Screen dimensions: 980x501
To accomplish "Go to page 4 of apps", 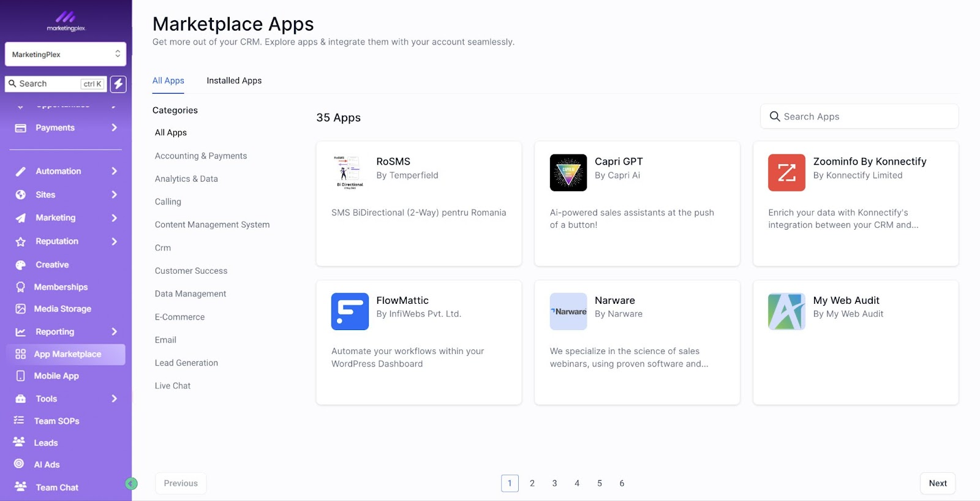I will tap(577, 483).
